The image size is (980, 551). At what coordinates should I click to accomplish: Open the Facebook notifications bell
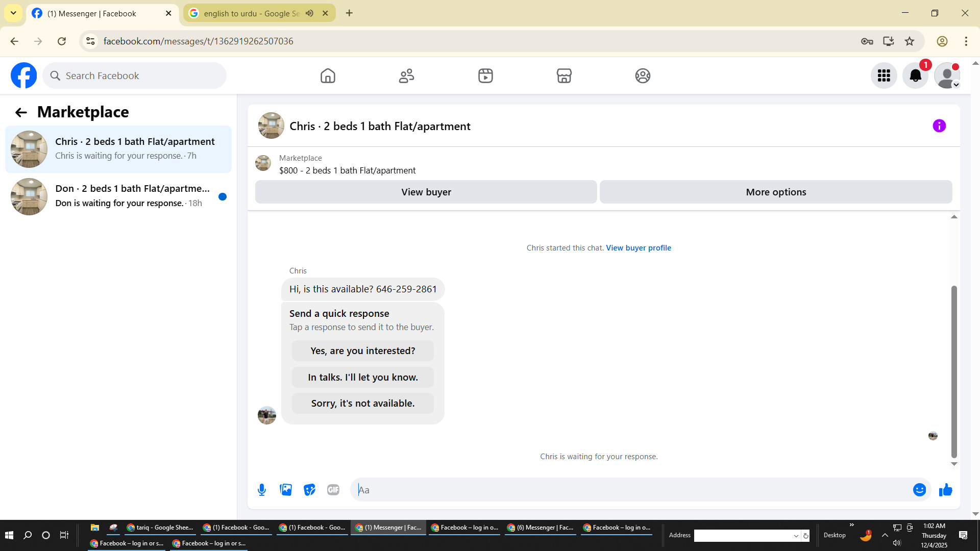click(x=915, y=76)
